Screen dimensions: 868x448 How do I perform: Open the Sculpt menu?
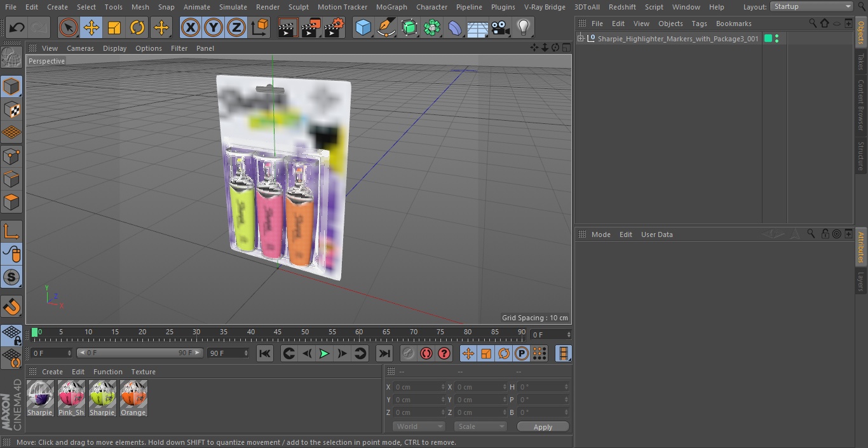[298, 7]
